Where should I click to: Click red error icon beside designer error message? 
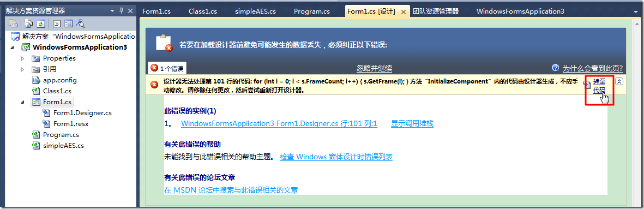tap(154, 85)
